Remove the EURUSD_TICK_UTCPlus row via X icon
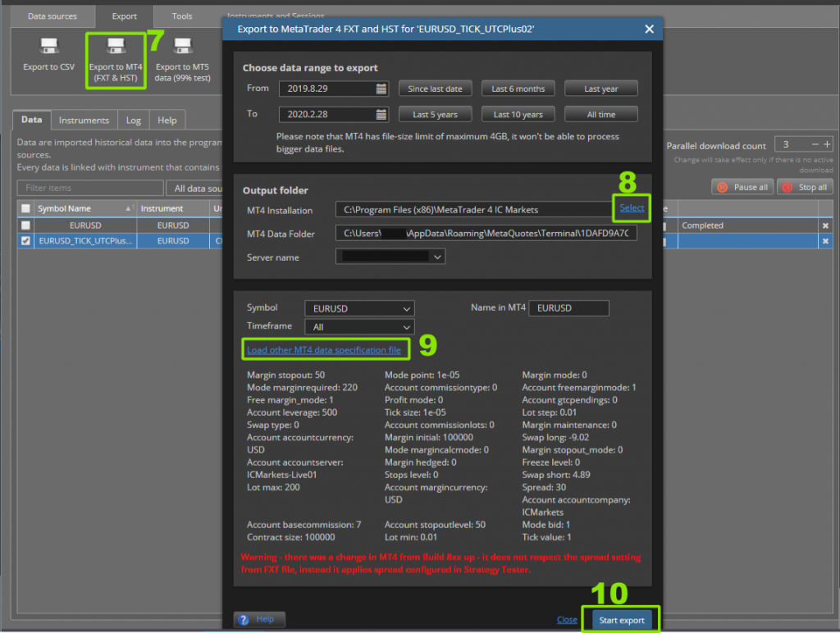This screenshot has width=840, height=633. pos(825,242)
